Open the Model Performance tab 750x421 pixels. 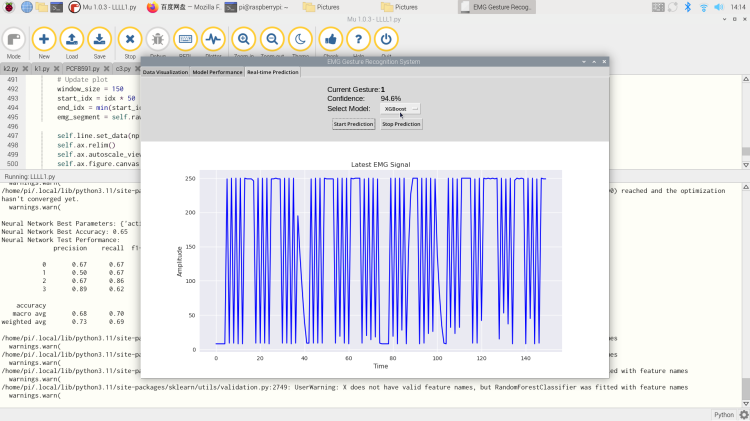pos(216,72)
